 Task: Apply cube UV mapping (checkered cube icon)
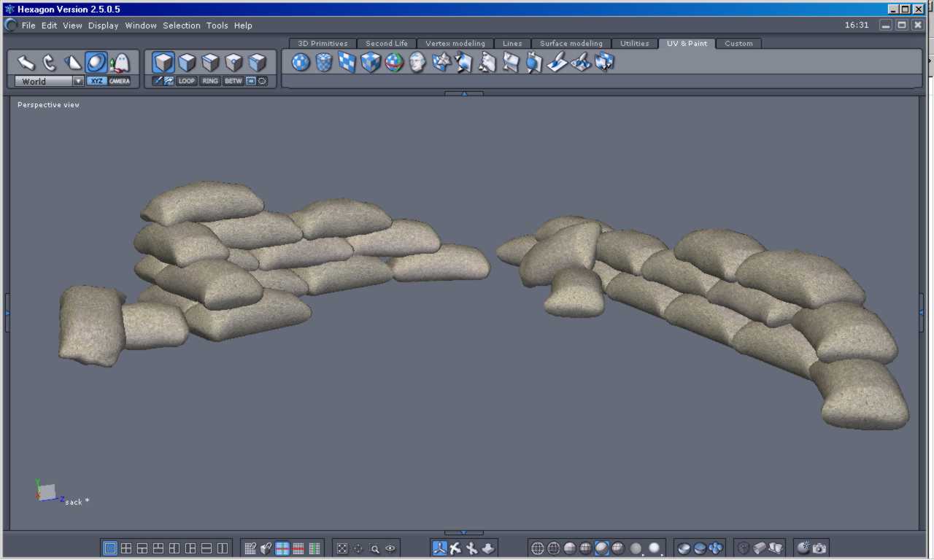pyautogui.click(x=371, y=62)
